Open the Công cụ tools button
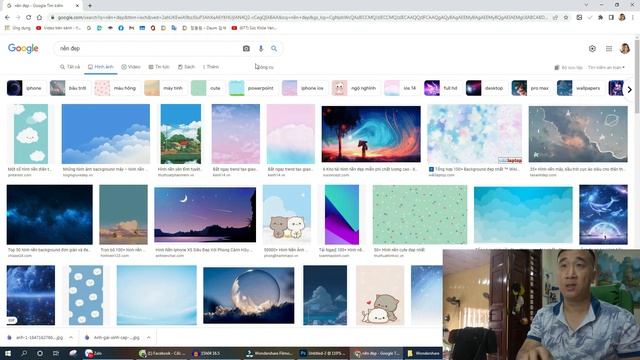Screen dimensions: 640x360 (x=264, y=67)
